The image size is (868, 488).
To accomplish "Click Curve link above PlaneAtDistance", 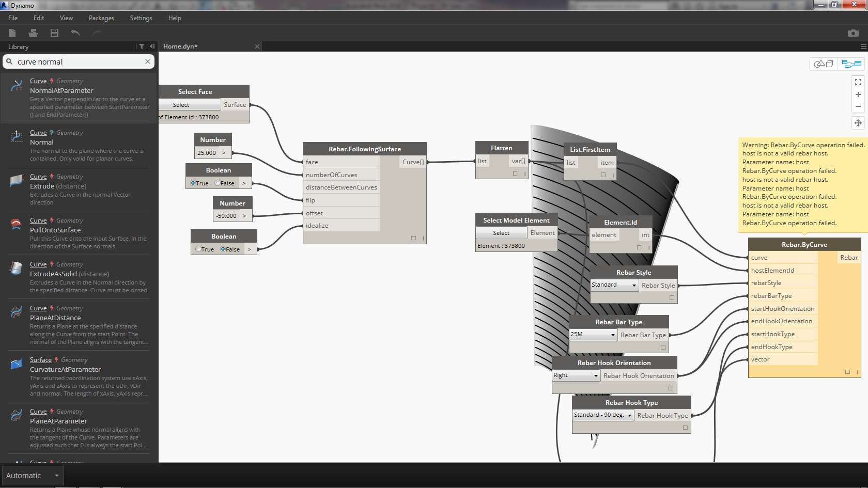I will [x=38, y=308].
